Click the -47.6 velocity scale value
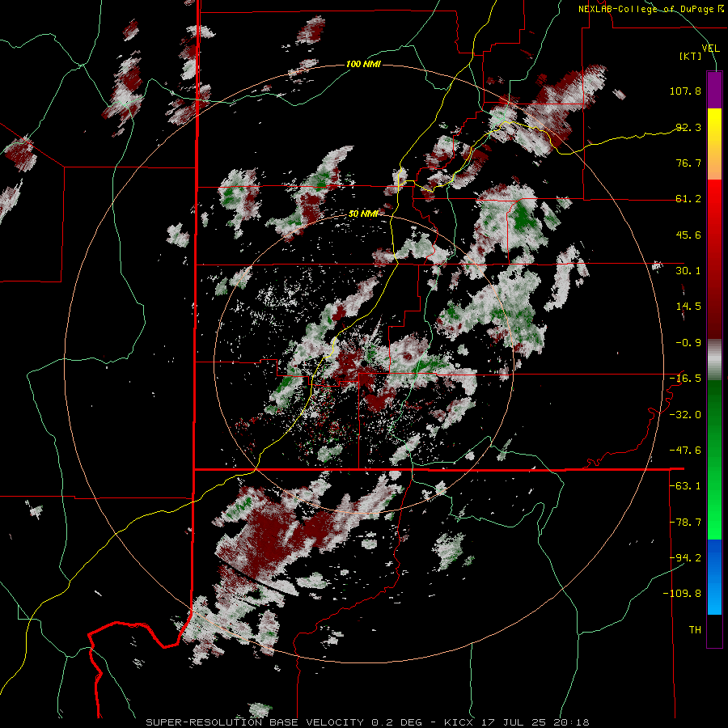This screenshot has height=728, width=728. [x=685, y=451]
